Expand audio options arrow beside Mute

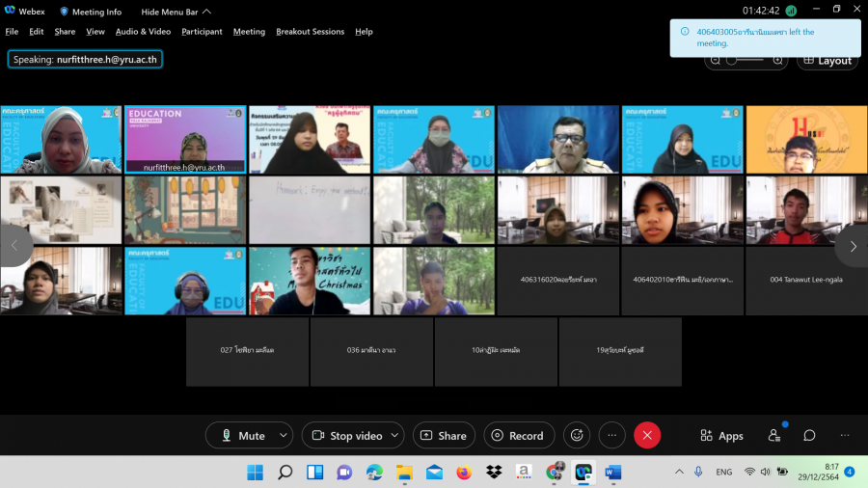283,436
